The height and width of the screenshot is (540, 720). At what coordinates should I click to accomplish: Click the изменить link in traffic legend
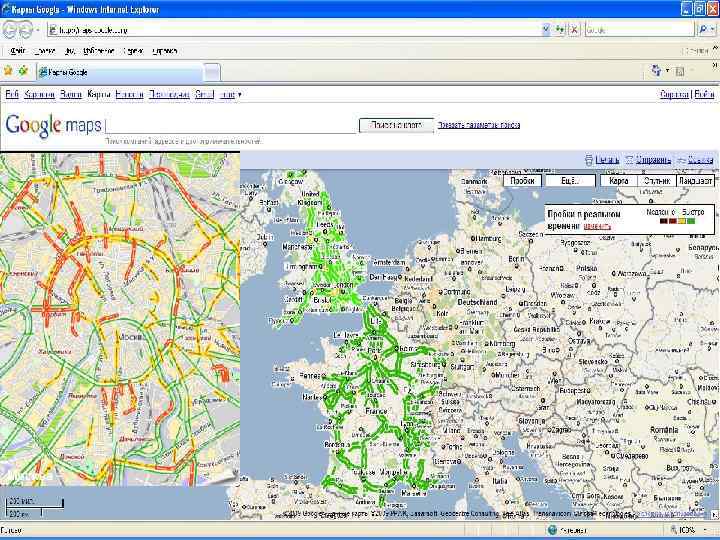[x=597, y=226]
